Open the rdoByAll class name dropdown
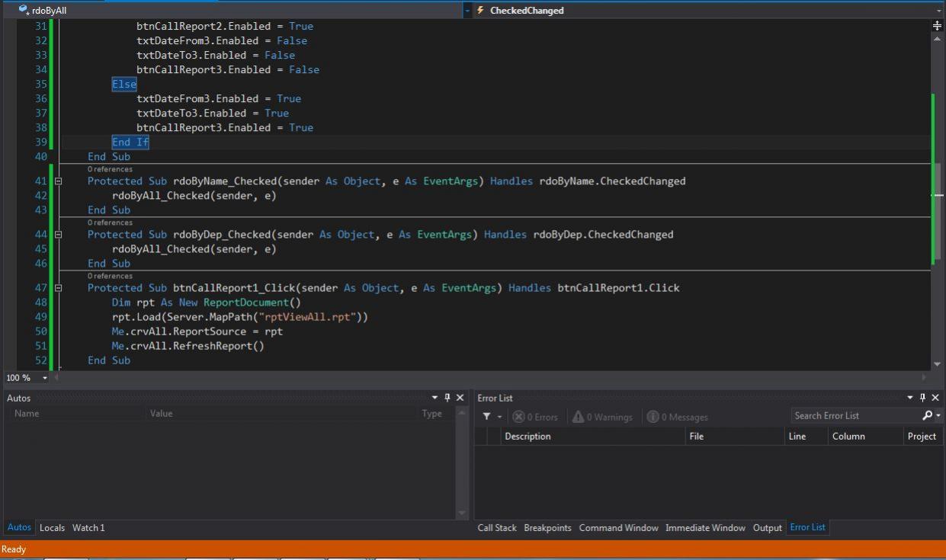The height and width of the screenshot is (560, 946). pos(467,11)
